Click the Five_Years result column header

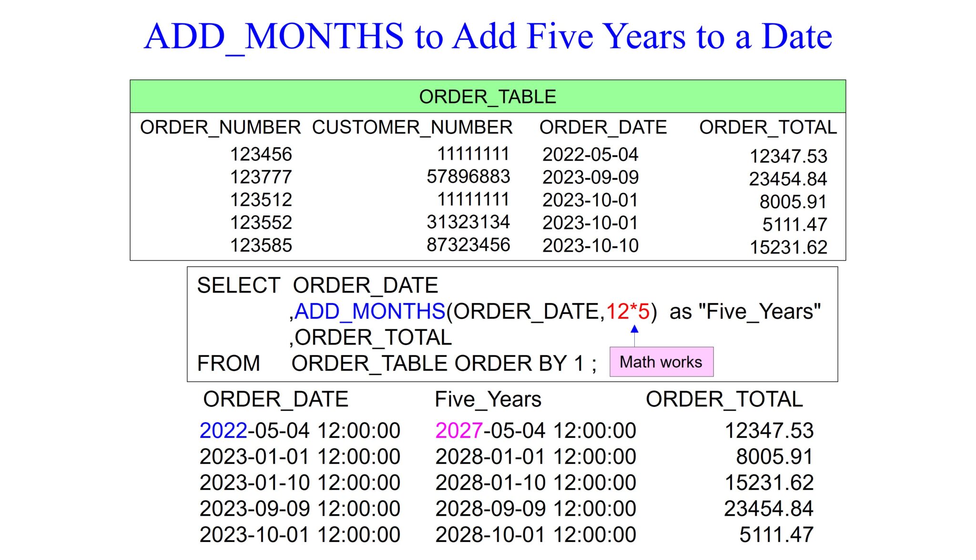pyautogui.click(x=488, y=399)
